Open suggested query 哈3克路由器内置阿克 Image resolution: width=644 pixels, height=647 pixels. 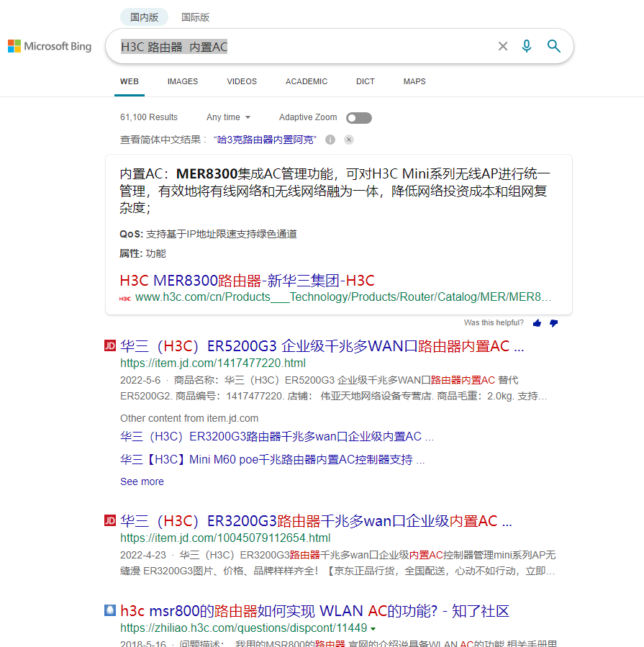click(x=265, y=140)
